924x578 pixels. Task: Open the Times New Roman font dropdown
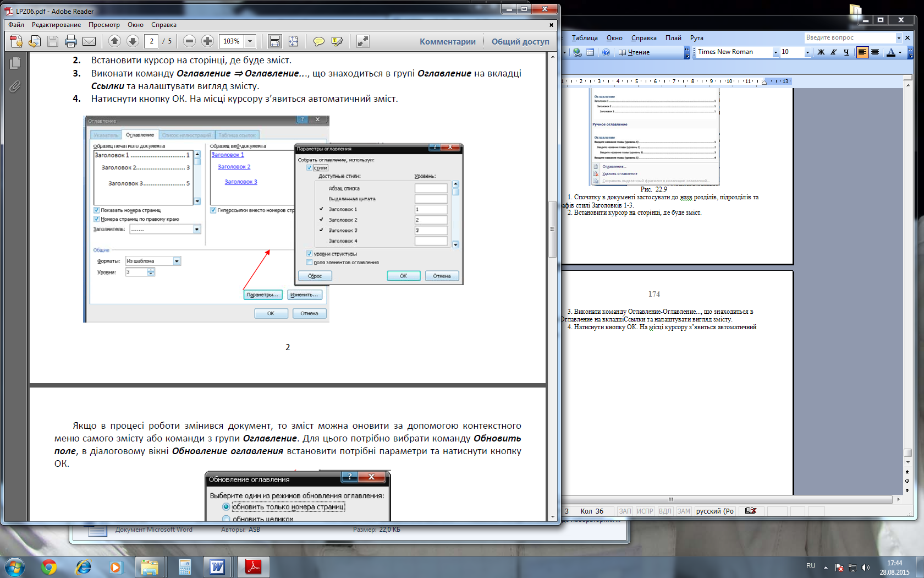pos(776,52)
